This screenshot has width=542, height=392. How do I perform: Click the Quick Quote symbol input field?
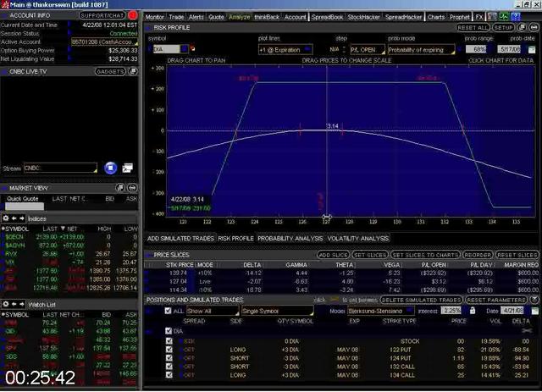pyautogui.click(x=25, y=207)
